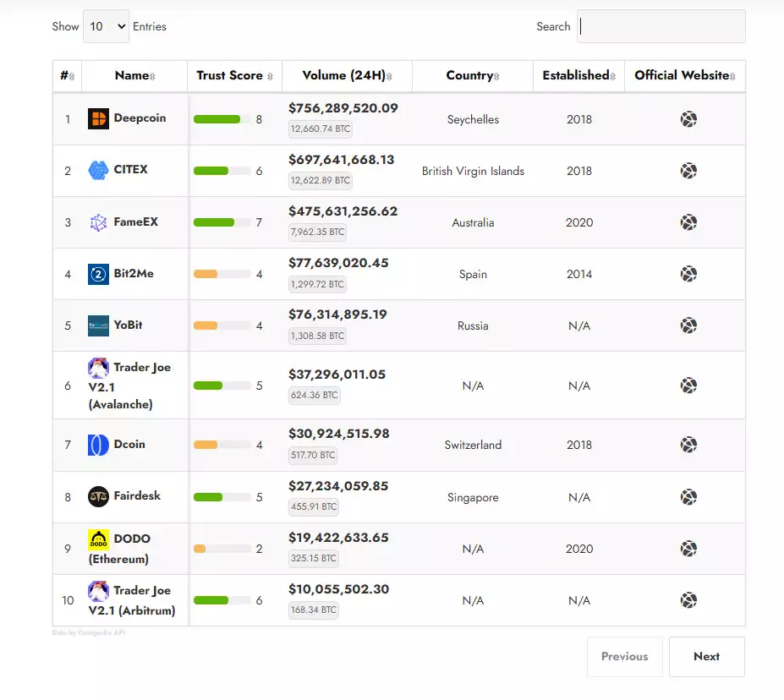Click the Deepcoin trust score bar
The image size is (784, 700).
click(222, 119)
